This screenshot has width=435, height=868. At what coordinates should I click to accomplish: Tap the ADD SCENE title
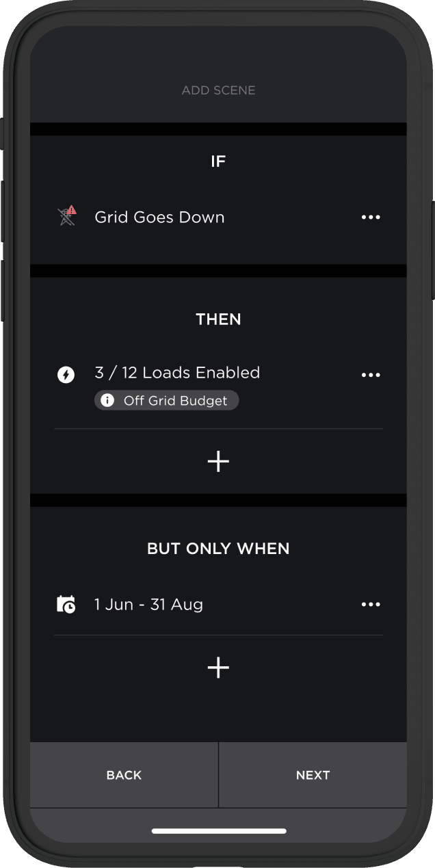[218, 90]
